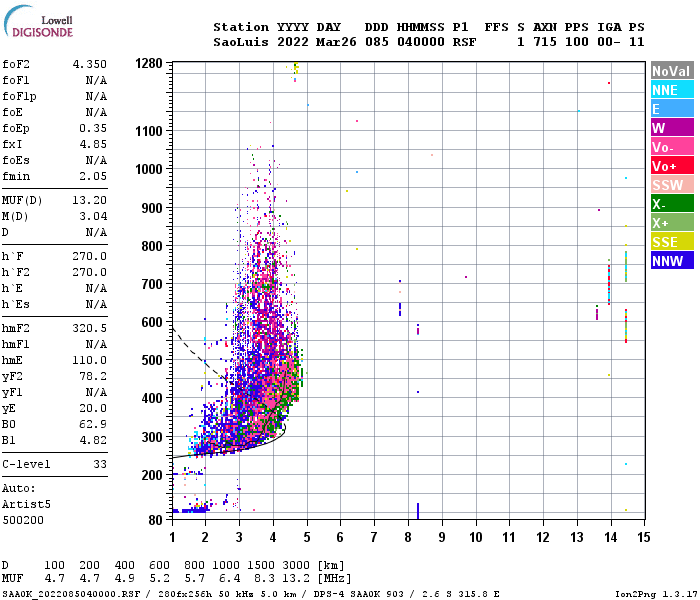Click the C-level value 33
Image resolution: width=700 pixels, height=600 pixels.
pyautogui.click(x=100, y=464)
